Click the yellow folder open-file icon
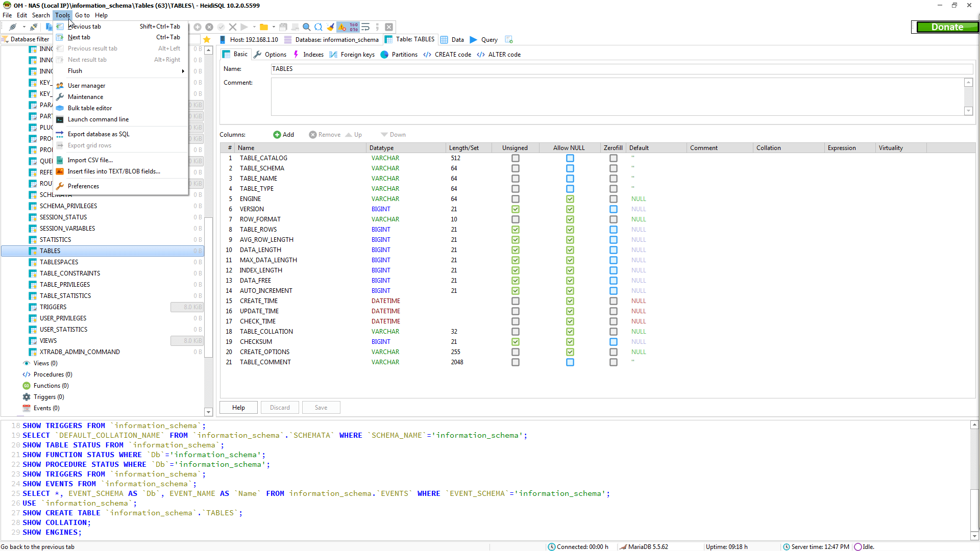 tap(264, 27)
